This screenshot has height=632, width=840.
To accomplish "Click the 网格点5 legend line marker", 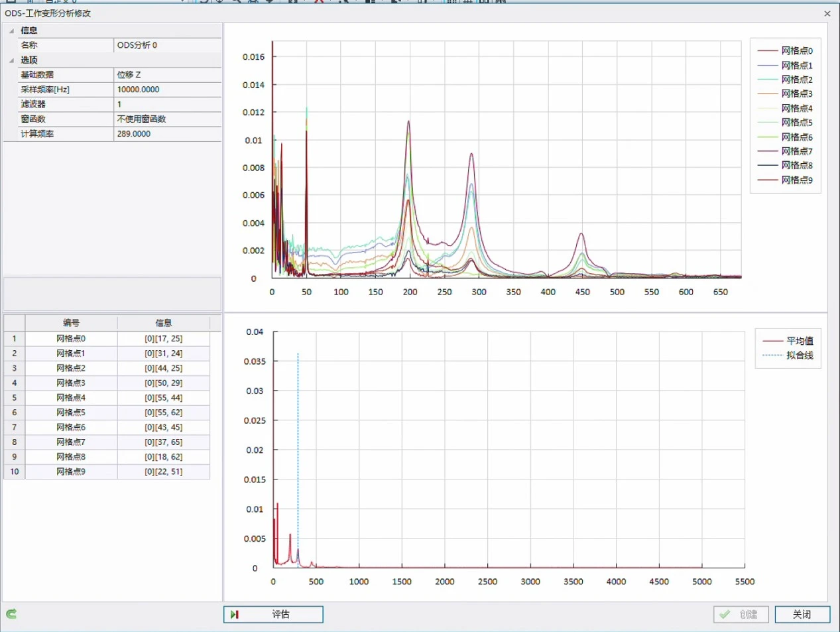I will pos(767,123).
